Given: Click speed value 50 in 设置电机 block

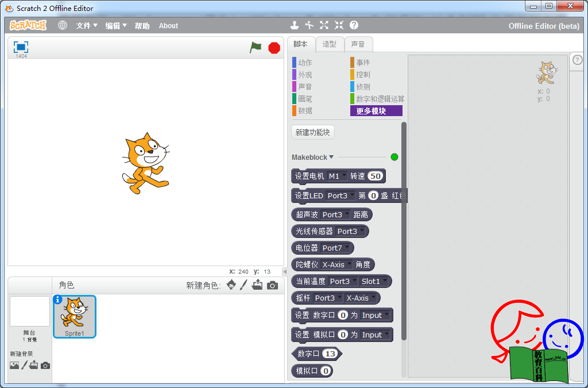Looking at the screenshot, I should pos(376,176).
